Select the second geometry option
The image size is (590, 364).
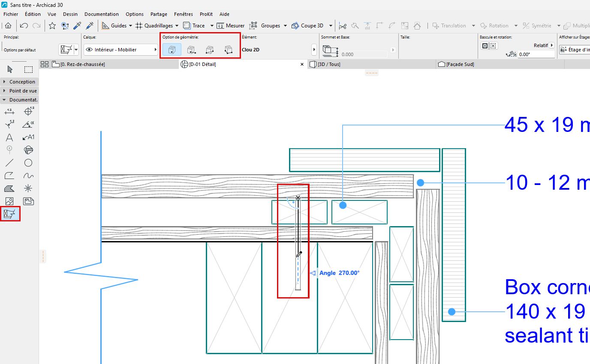tap(192, 50)
